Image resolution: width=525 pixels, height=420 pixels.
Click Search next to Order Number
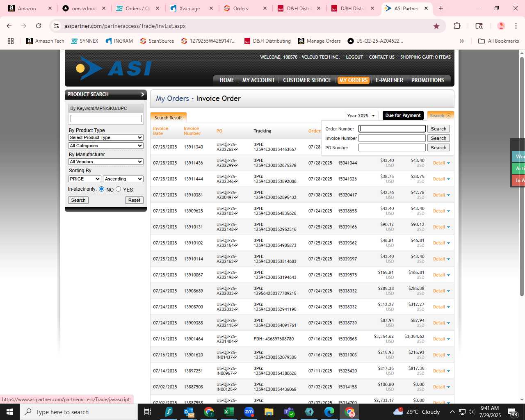point(438,129)
